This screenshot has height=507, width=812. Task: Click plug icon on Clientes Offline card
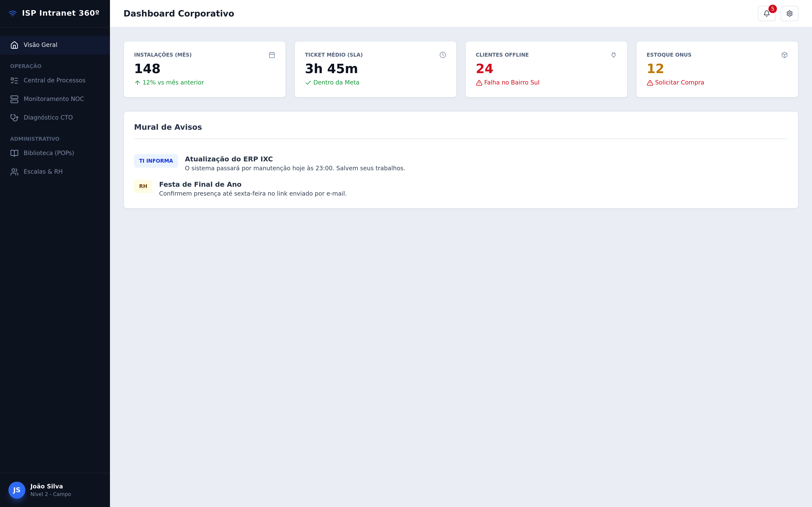(x=613, y=55)
